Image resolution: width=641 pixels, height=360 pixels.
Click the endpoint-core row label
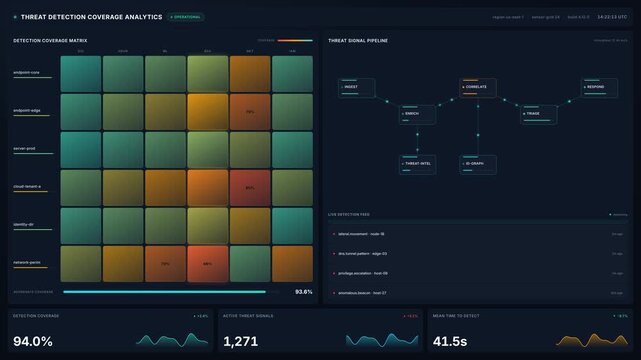(x=27, y=72)
